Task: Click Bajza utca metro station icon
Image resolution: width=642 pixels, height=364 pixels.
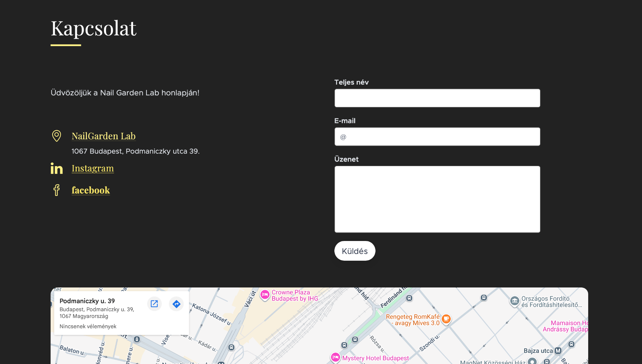Action: (x=558, y=351)
